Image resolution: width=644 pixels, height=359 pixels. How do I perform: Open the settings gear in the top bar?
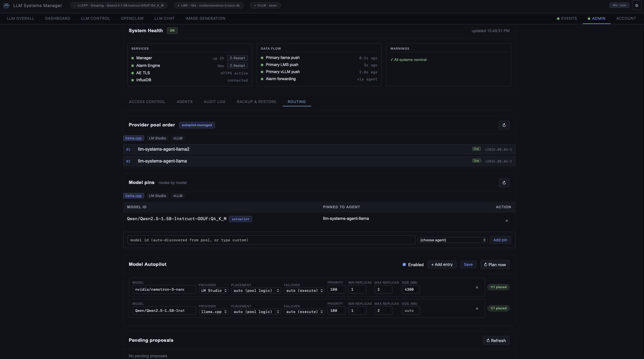pyautogui.click(x=637, y=5)
